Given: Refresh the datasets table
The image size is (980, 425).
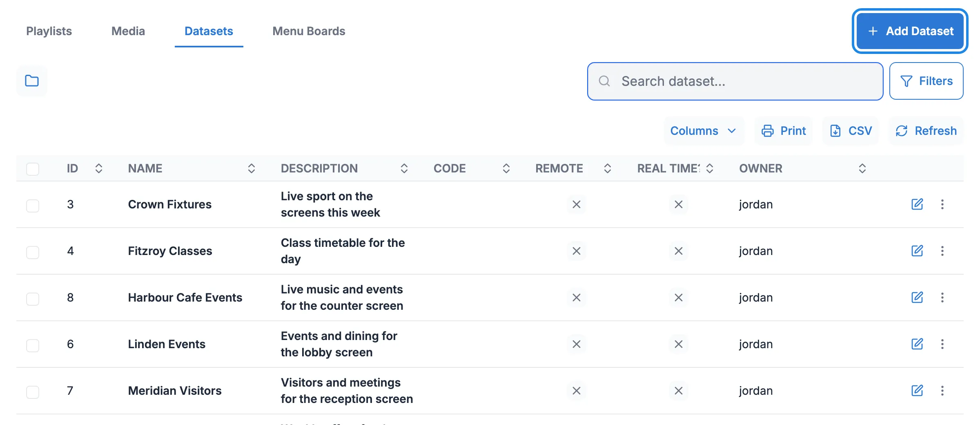Looking at the screenshot, I should coord(926,131).
